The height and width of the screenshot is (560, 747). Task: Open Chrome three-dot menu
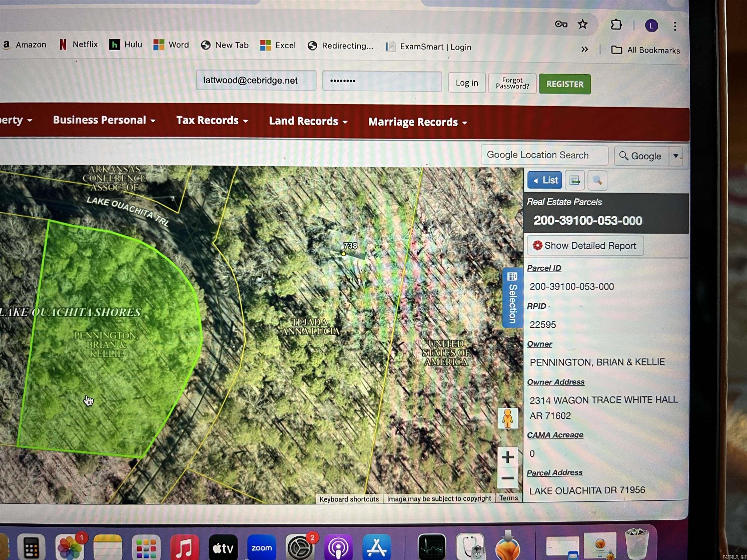[675, 26]
